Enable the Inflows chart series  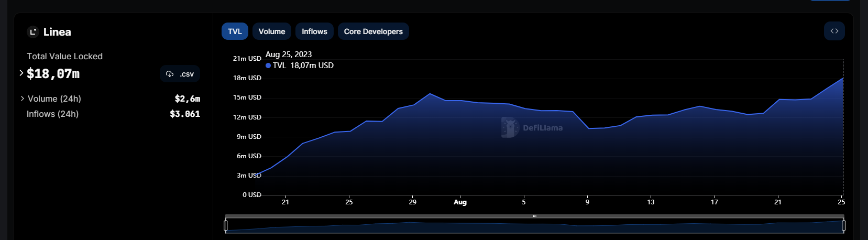314,31
